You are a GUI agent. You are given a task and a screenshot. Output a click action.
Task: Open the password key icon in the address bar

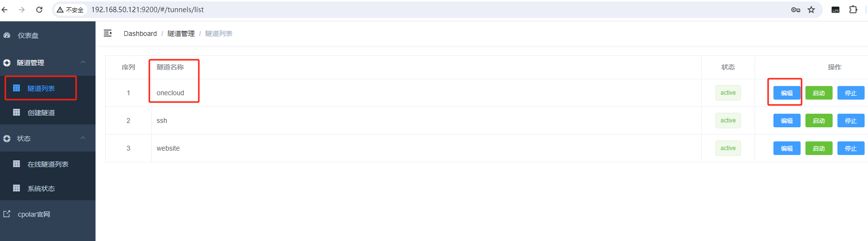[796, 10]
